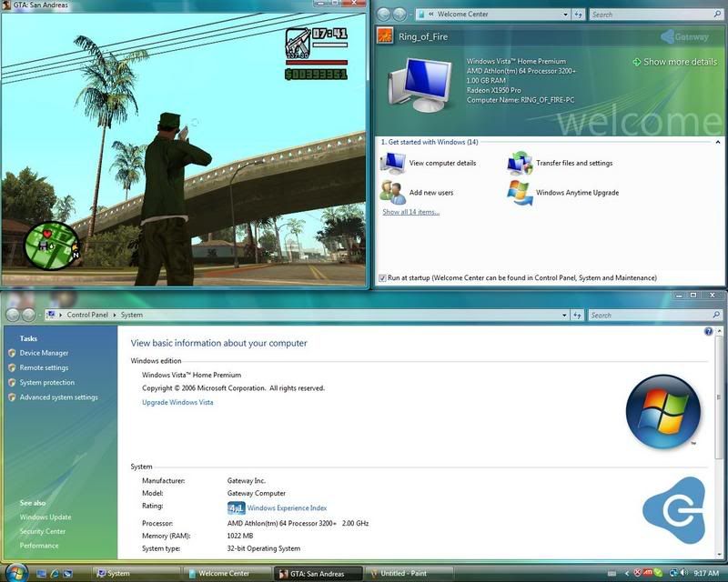This screenshot has width=728, height=582.
Task: Click Forward button in System window
Action: point(29,316)
